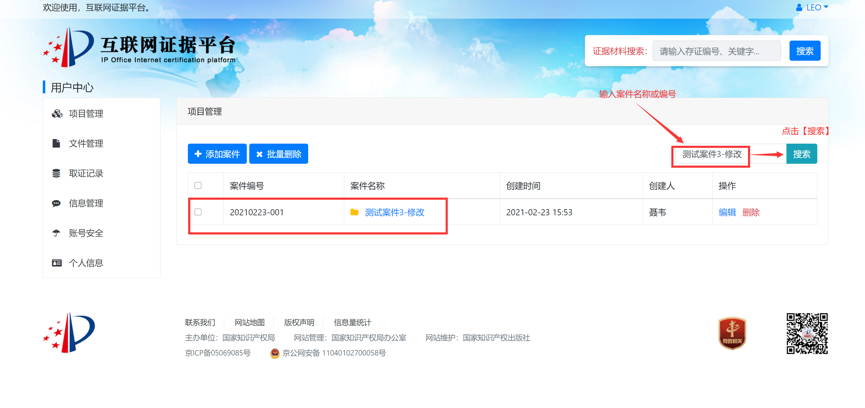Click the yellow folder icon beside 测试案件3-修改
Screen dimensions: 865x408
[354, 213]
